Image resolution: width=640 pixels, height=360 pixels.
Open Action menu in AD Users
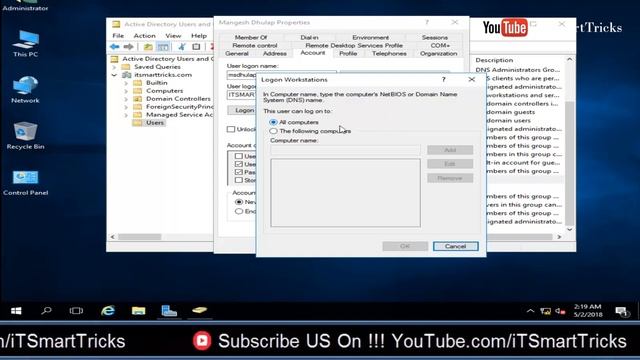click(x=144, y=36)
